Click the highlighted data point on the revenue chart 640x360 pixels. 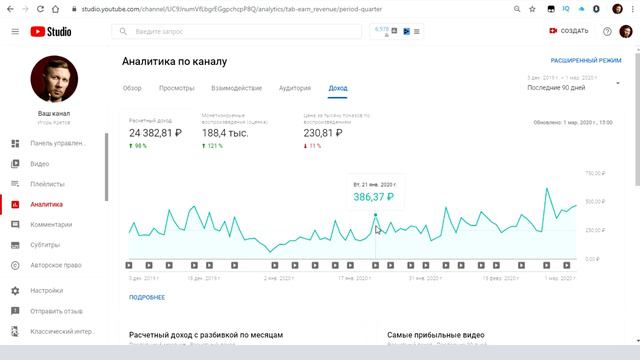[376, 215]
